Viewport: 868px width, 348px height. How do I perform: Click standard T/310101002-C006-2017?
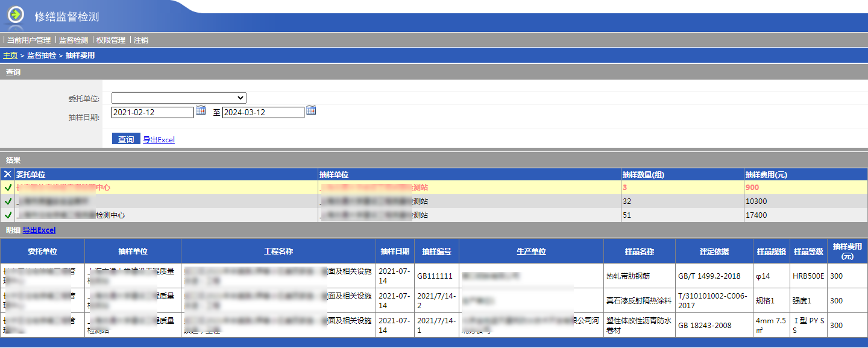click(712, 300)
